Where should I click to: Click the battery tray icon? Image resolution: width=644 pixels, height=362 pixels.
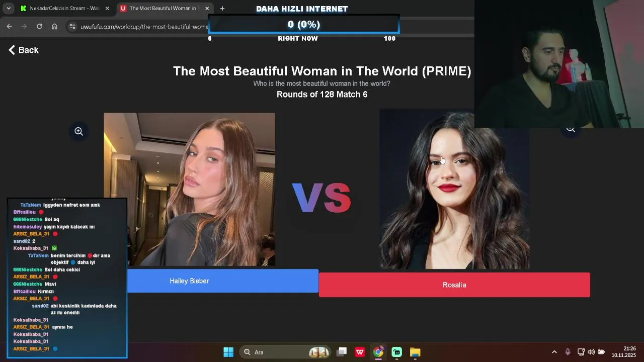(x=601, y=352)
